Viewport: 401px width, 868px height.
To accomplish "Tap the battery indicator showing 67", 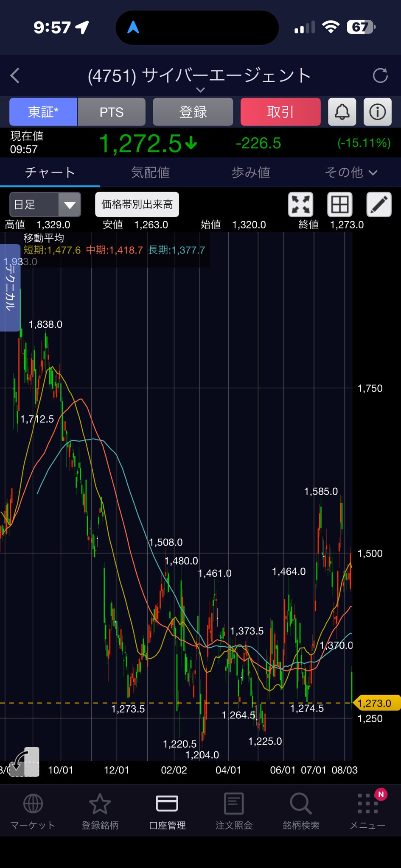I will coord(361,28).
